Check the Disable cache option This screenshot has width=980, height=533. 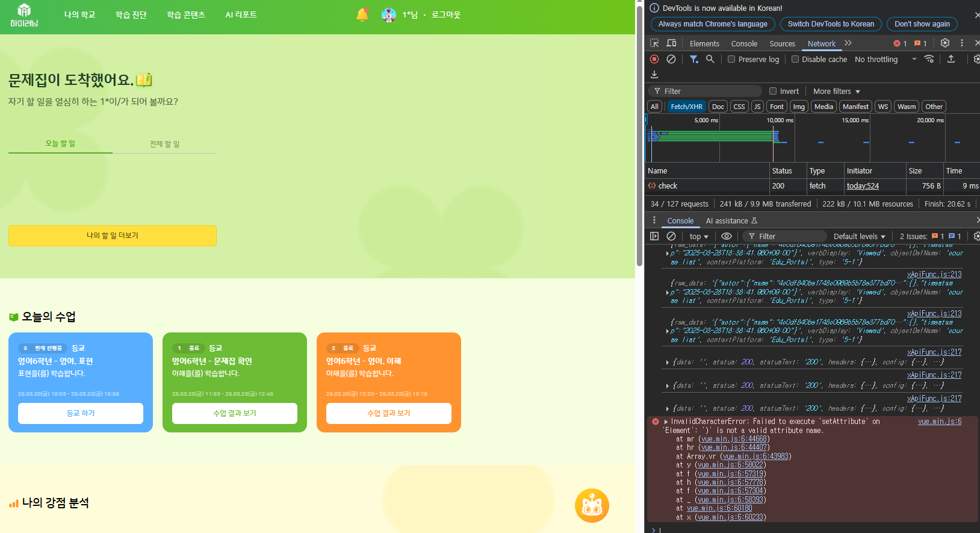[x=795, y=59]
